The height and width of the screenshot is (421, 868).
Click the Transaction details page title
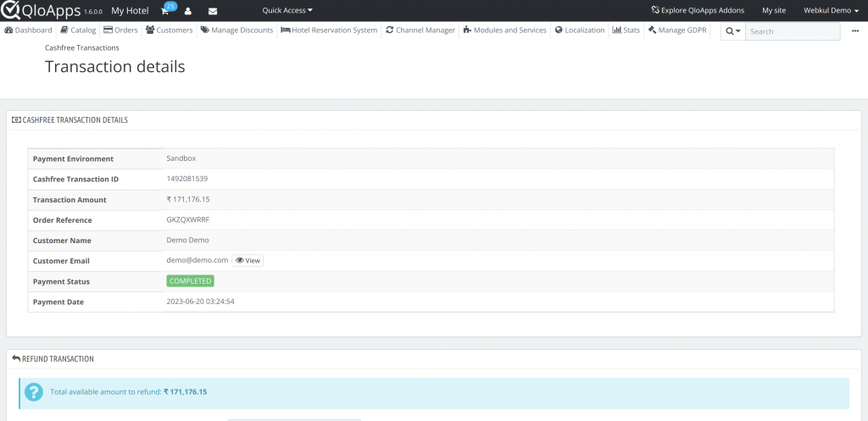click(114, 67)
